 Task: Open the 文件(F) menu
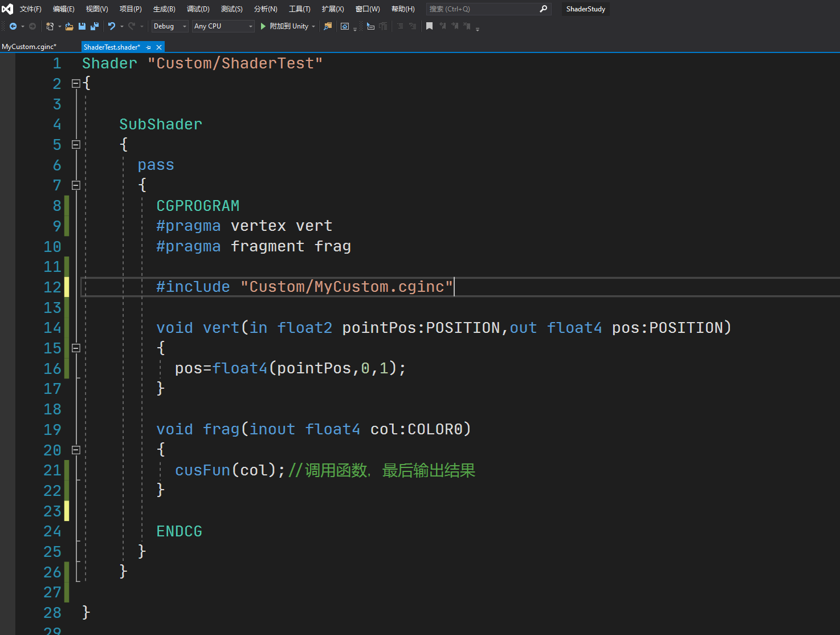[31, 9]
